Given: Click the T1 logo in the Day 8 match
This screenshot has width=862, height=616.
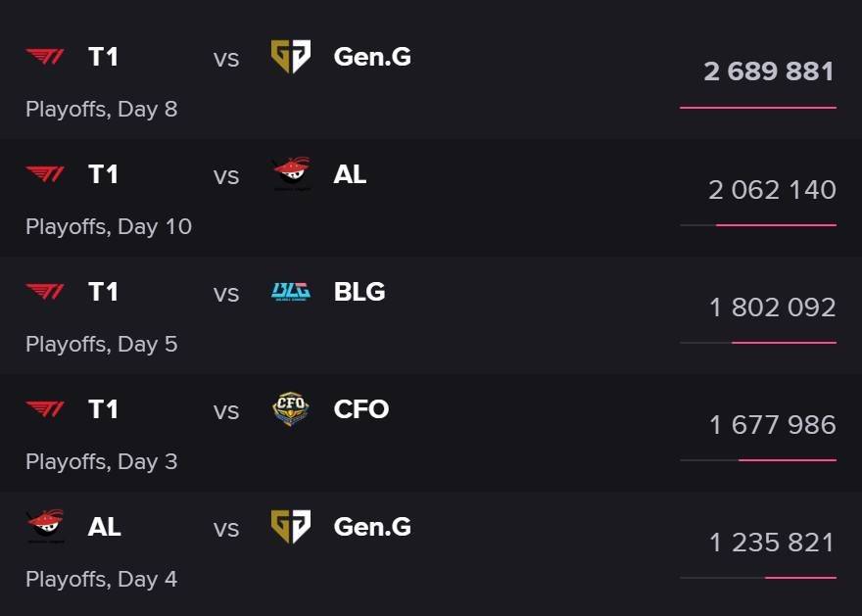Looking at the screenshot, I should (45, 57).
